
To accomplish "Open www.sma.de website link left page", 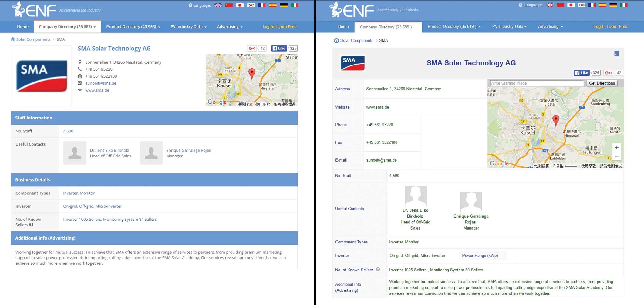I will pos(97,90).
